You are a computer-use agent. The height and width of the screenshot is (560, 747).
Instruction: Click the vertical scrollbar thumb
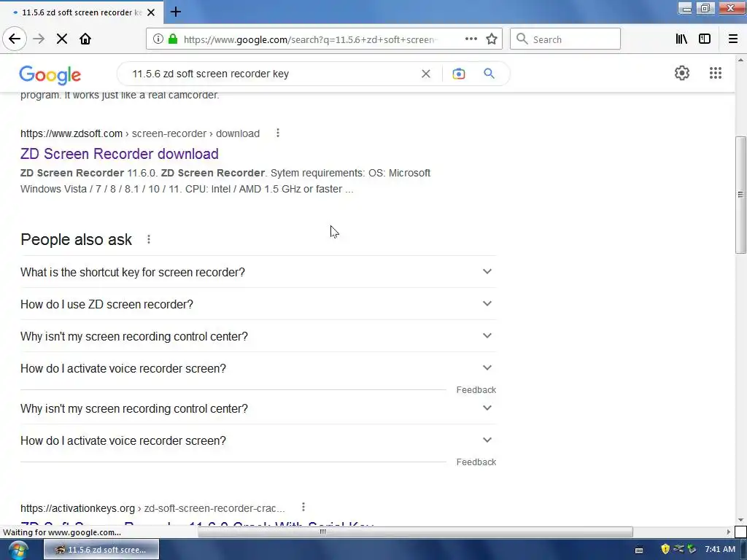[x=740, y=195]
